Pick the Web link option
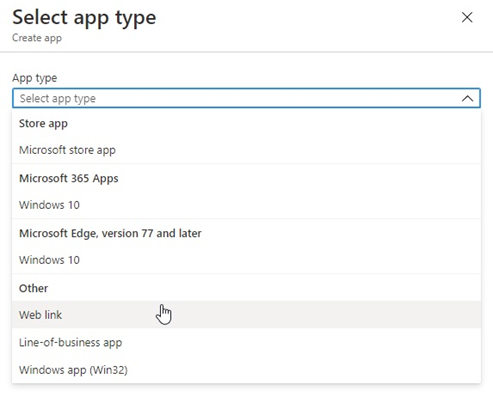Screen dimensions: 493x397 tap(246, 315)
